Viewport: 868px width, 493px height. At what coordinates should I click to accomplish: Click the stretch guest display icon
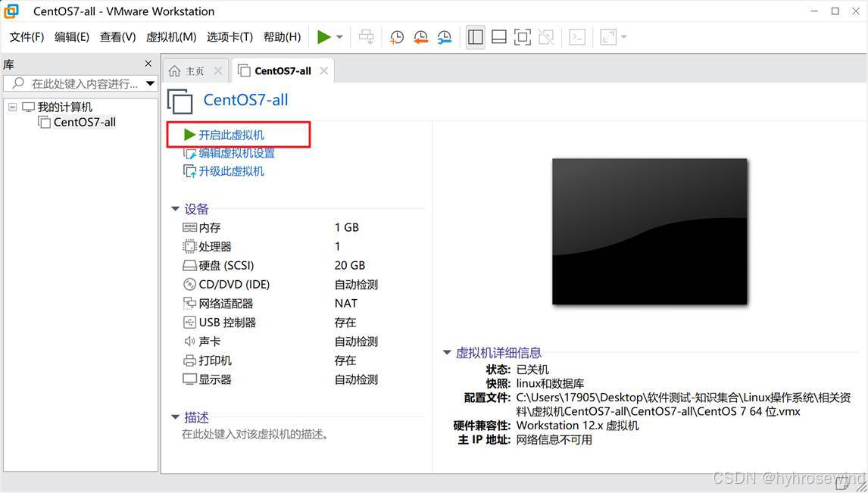pyautogui.click(x=608, y=37)
